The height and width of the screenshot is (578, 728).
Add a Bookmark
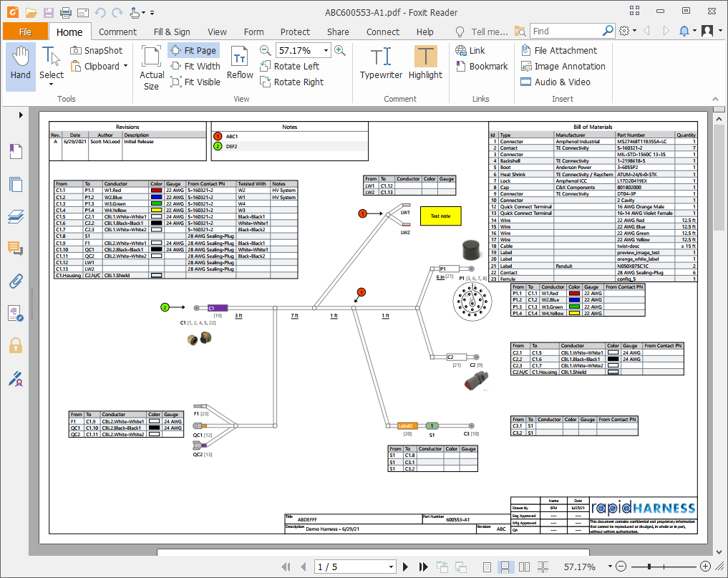482,66
